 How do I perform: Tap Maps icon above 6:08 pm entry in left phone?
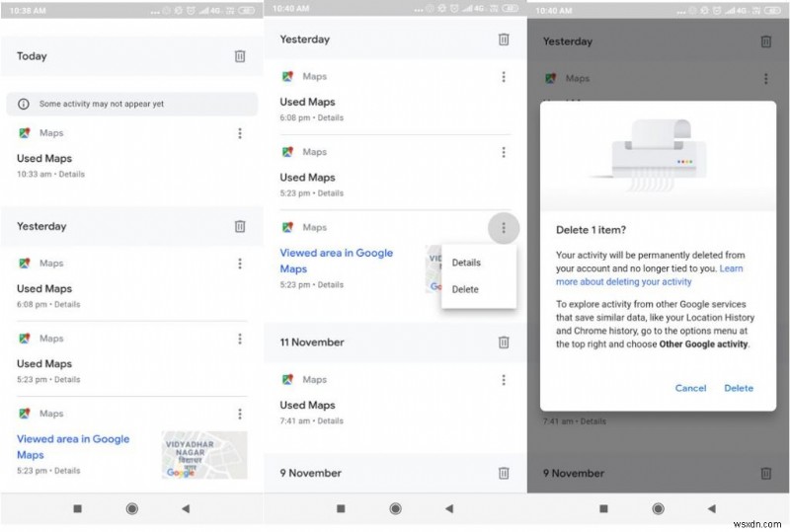[x=24, y=263]
